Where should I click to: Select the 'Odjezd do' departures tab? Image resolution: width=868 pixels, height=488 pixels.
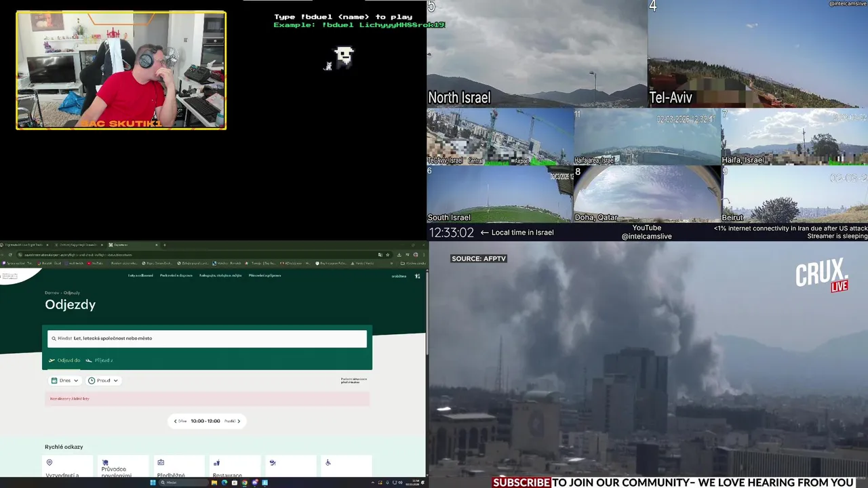point(64,361)
